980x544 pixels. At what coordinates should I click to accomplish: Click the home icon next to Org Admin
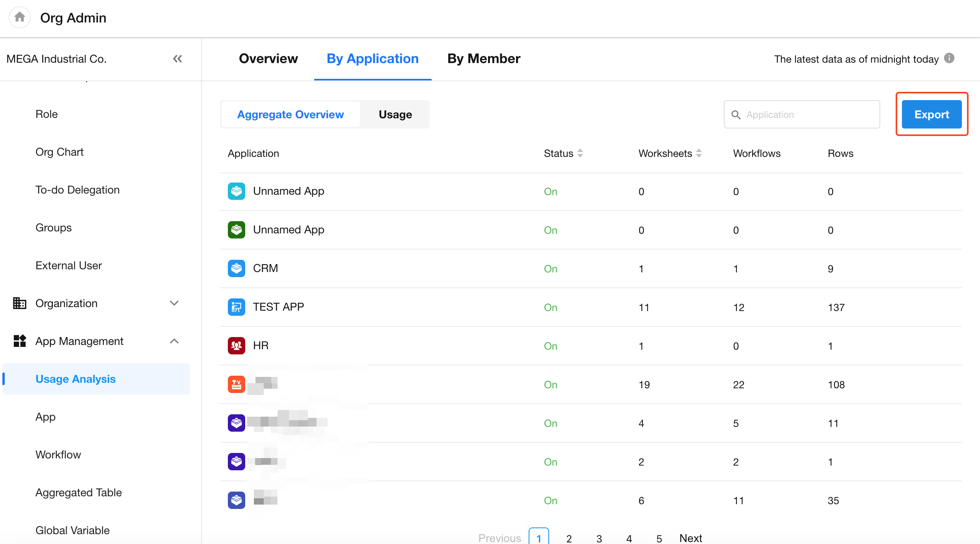20,17
